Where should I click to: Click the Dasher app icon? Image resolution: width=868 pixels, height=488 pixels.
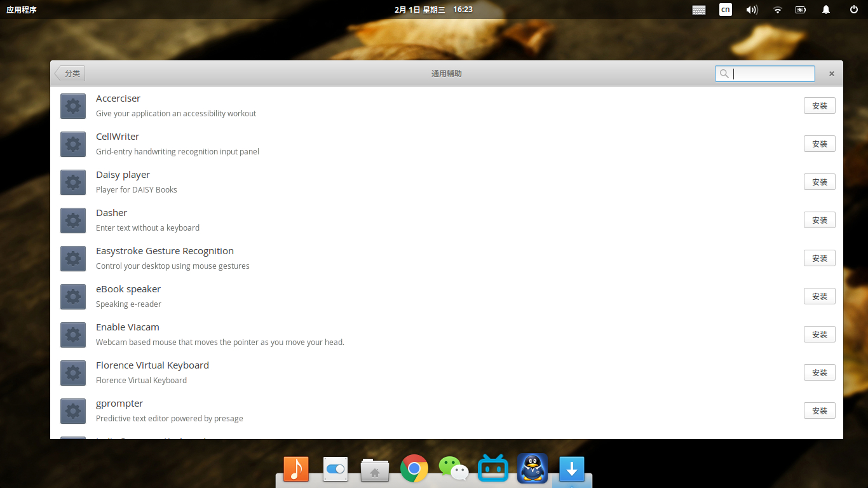(x=73, y=220)
